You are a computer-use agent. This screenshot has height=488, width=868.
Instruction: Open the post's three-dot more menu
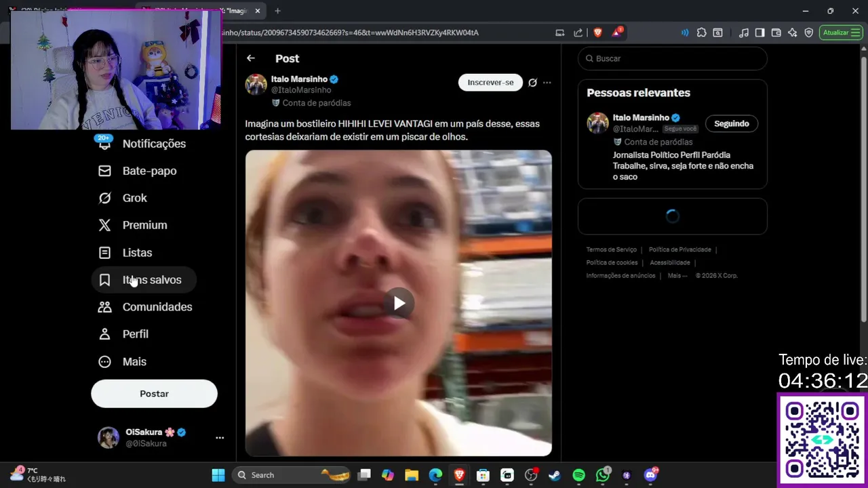(x=547, y=83)
